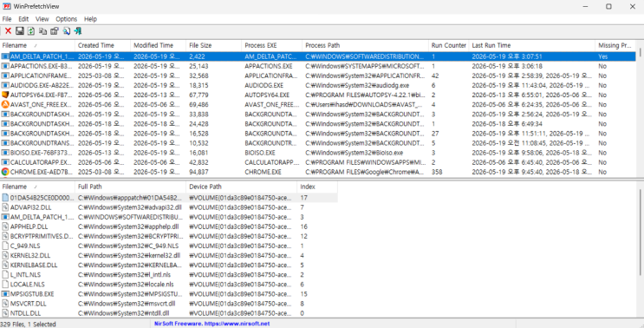
Task: Click the 67,779 file size cell
Action: (198, 95)
